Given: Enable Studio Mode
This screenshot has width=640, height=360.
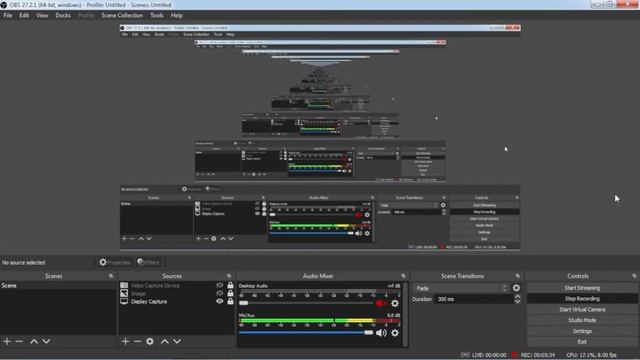Looking at the screenshot, I should tap(582, 320).
